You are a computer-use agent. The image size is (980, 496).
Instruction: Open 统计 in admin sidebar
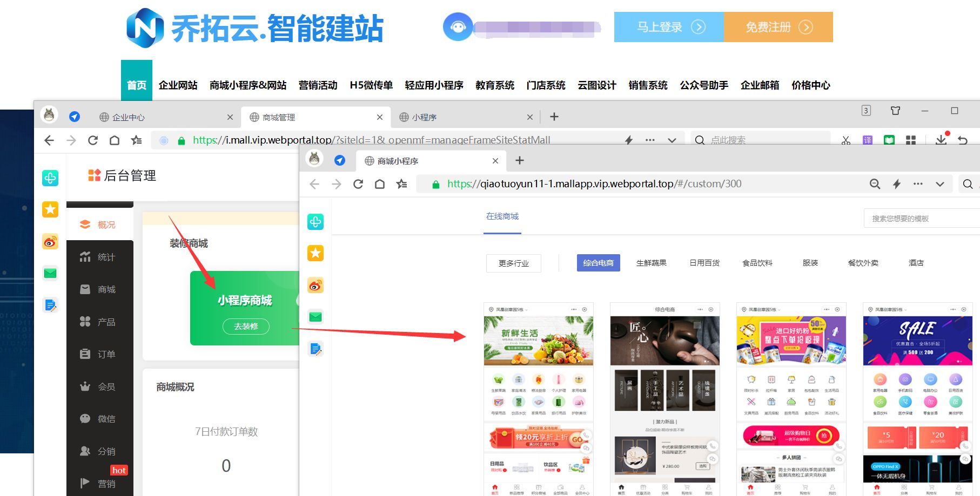point(100,257)
